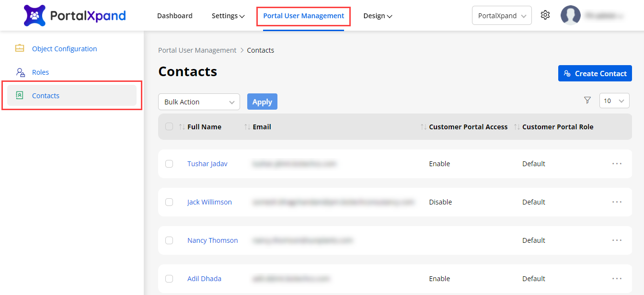Check the box for Jack Willimson
Image resolution: width=644 pixels, height=295 pixels.
169,202
